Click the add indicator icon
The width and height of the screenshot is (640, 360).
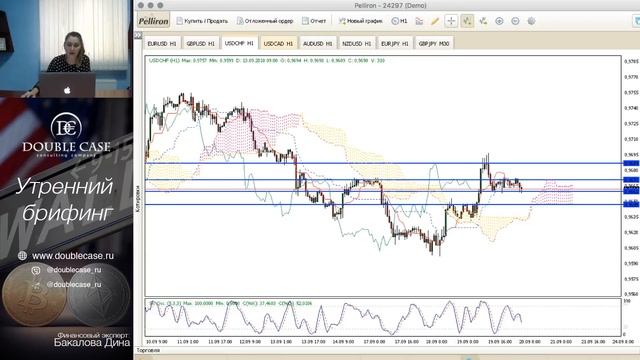point(483,21)
